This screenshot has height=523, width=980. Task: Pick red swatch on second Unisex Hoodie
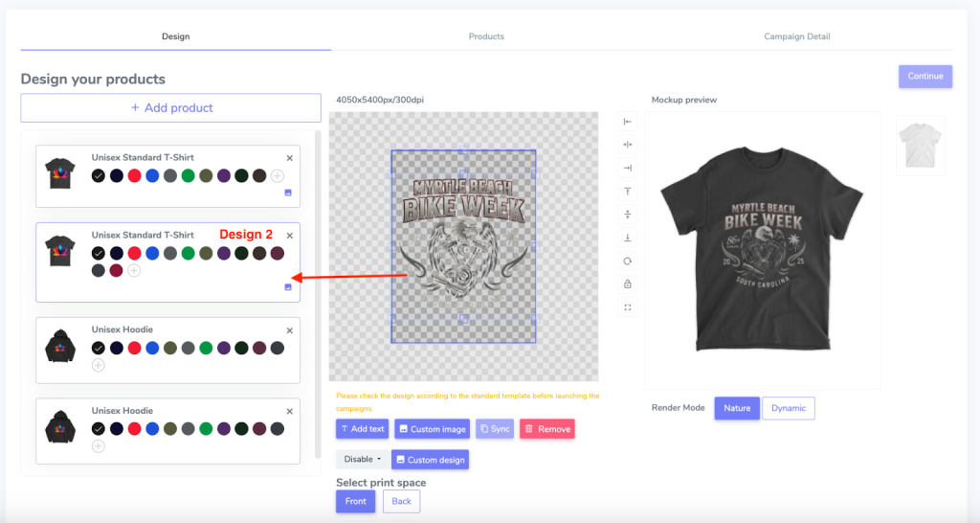pyautogui.click(x=134, y=428)
